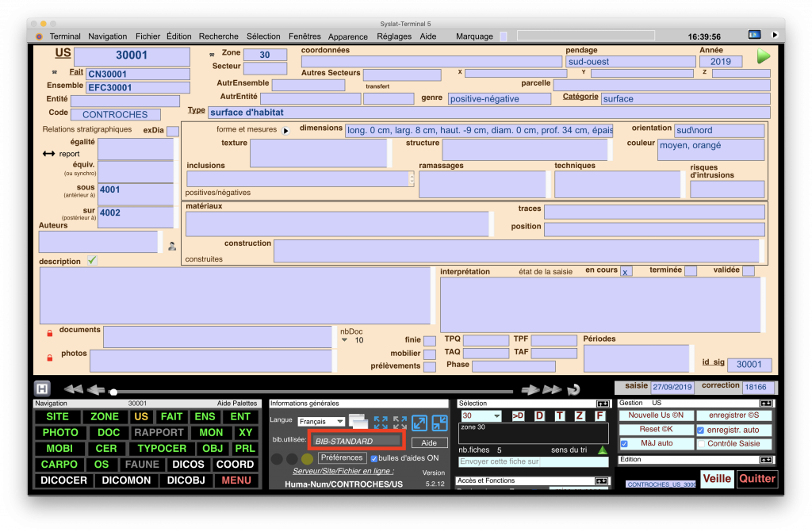Click the PHOTO navigation button
Screen dimensions: 812x532
pyautogui.click(x=60, y=433)
